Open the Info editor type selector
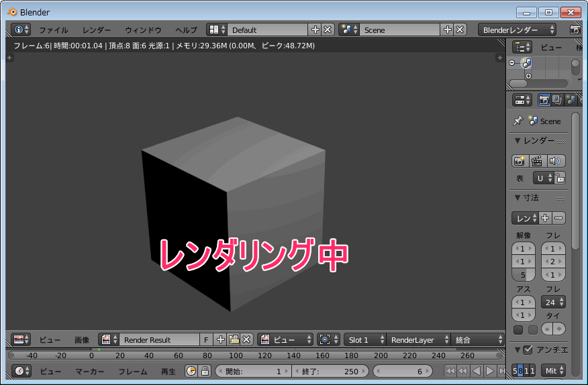Screen dimensions: 588x385 (x=21, y=30)
